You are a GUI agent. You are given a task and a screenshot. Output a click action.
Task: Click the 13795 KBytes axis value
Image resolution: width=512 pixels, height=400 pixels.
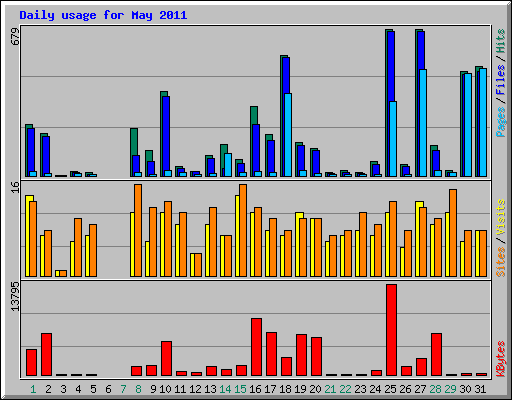[15, 297]
